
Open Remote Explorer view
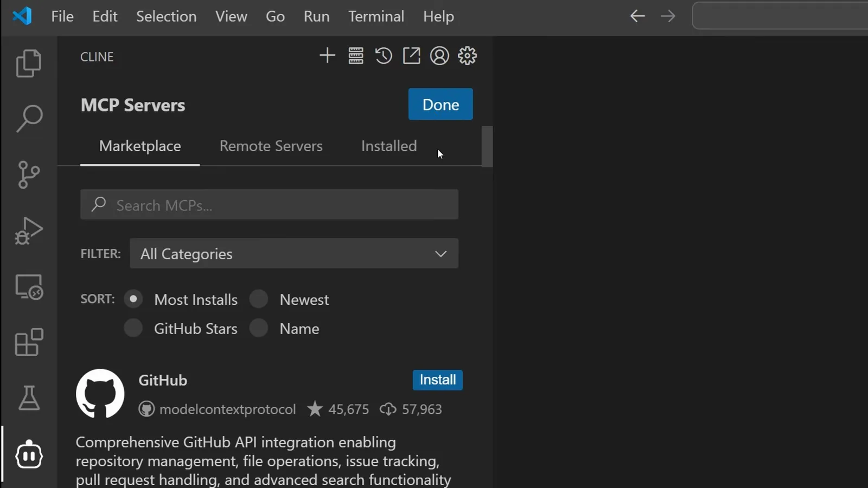point(29,287)
